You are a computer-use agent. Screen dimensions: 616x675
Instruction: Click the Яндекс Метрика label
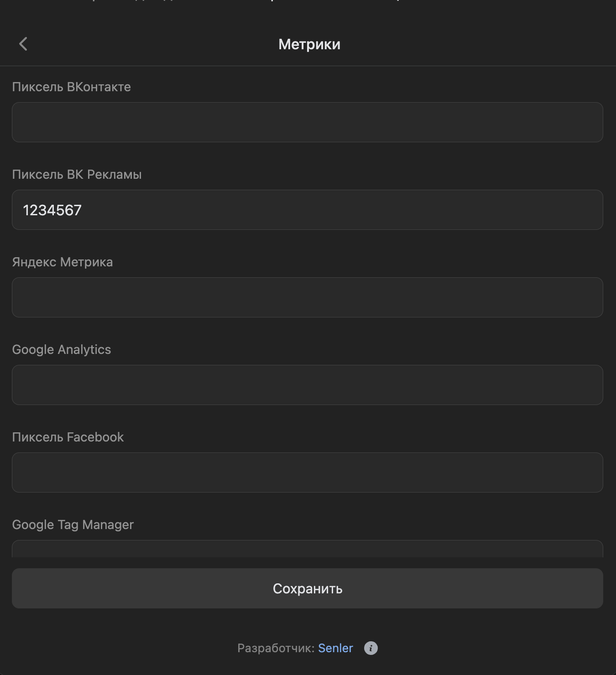(62, 262)
